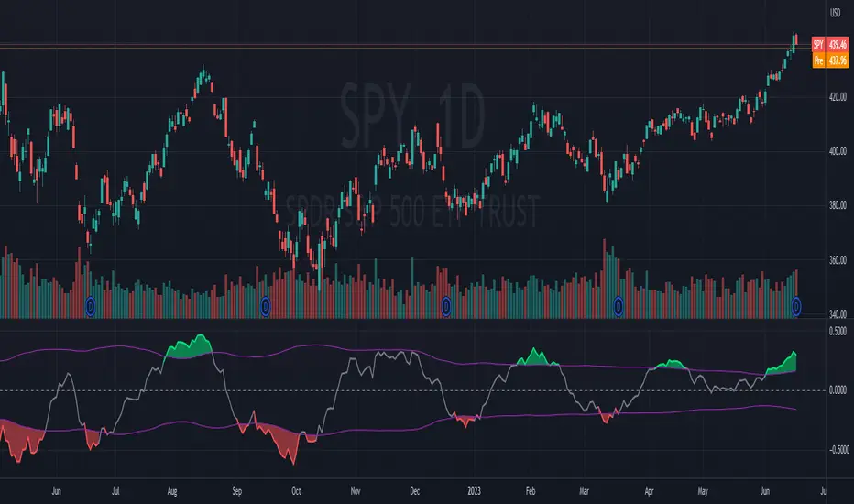Click the 400.00 price axis label

(838, 151)
